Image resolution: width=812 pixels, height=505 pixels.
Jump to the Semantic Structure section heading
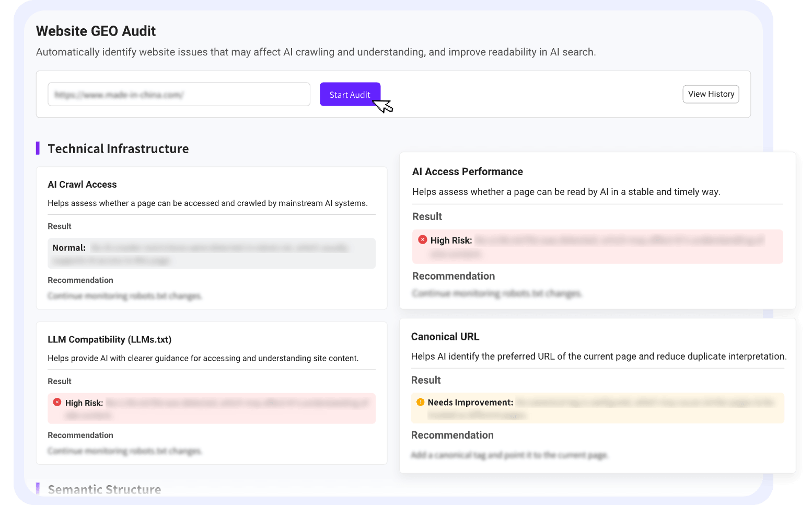tap(105, 489)
